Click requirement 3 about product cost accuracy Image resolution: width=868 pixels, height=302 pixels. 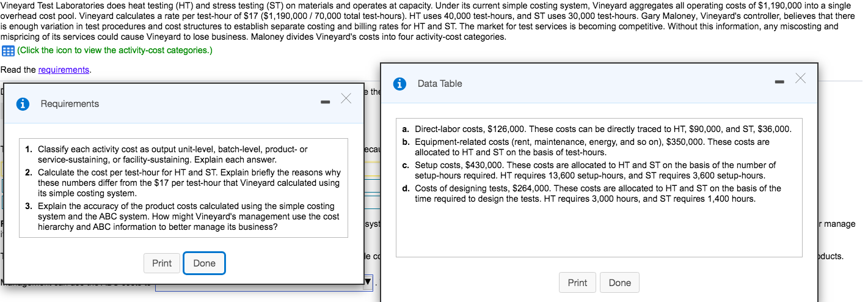pos(181,216)
